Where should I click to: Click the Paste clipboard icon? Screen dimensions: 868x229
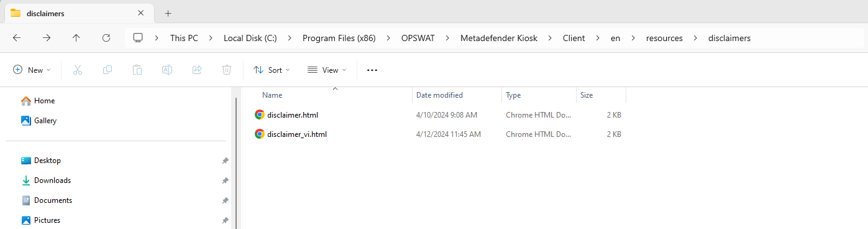point(137,70)
